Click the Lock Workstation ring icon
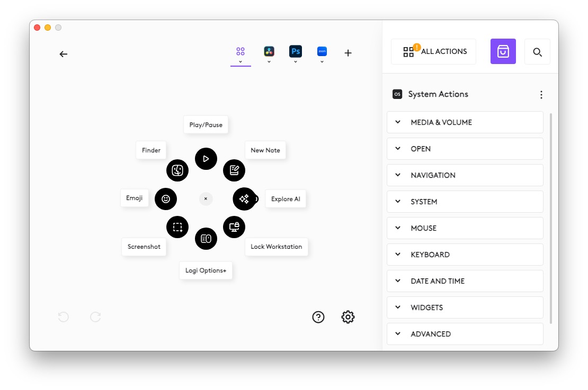588x390 pixels. (x=234, y=227)
